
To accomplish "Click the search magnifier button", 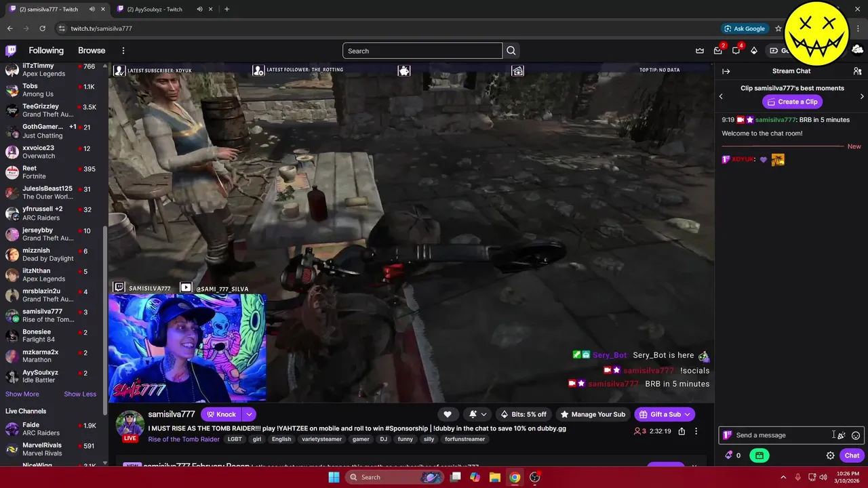I will click(x=511, y=51).
